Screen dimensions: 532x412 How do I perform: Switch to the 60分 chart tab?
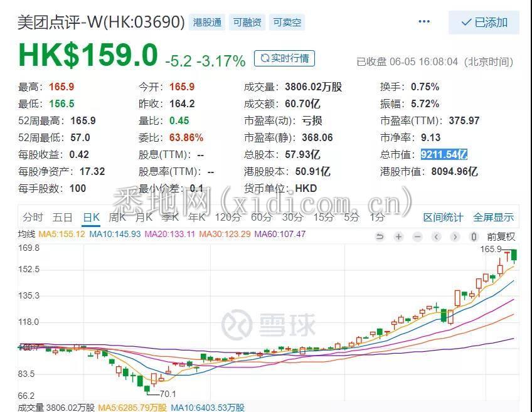point(262,217)
